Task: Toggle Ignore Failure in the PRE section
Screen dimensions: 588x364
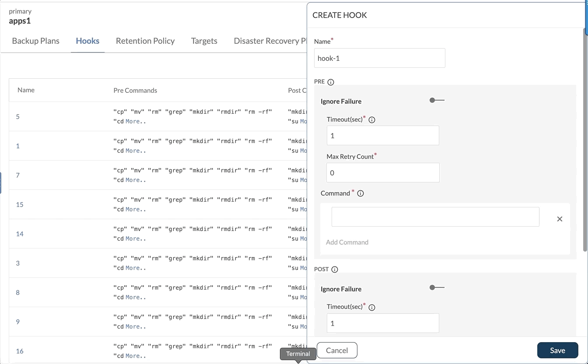Action: [437, 100]
